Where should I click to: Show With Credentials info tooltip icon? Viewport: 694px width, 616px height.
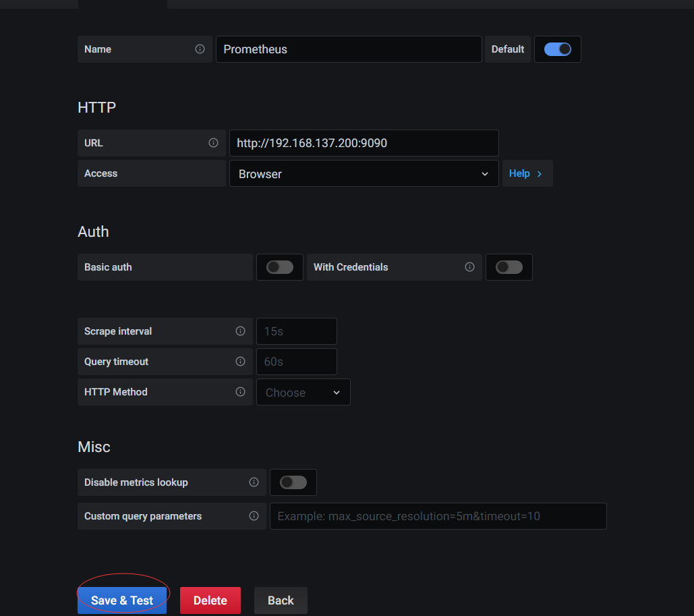[469, 267]
